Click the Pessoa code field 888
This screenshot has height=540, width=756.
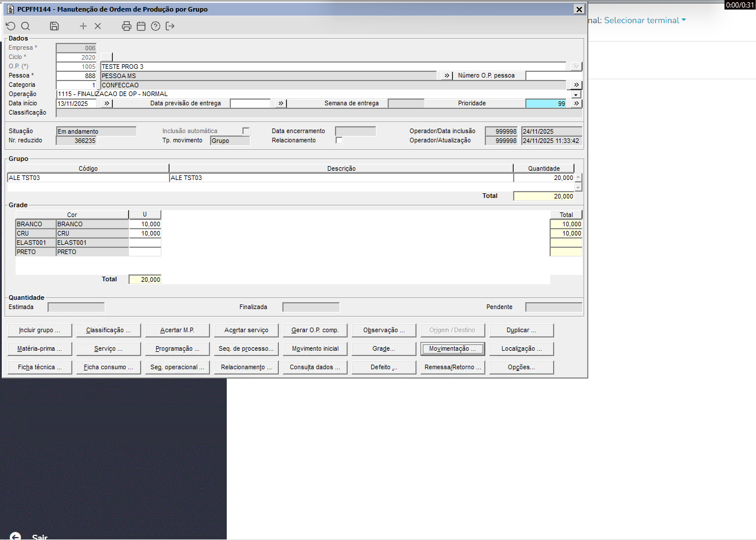tap(76, 76)
